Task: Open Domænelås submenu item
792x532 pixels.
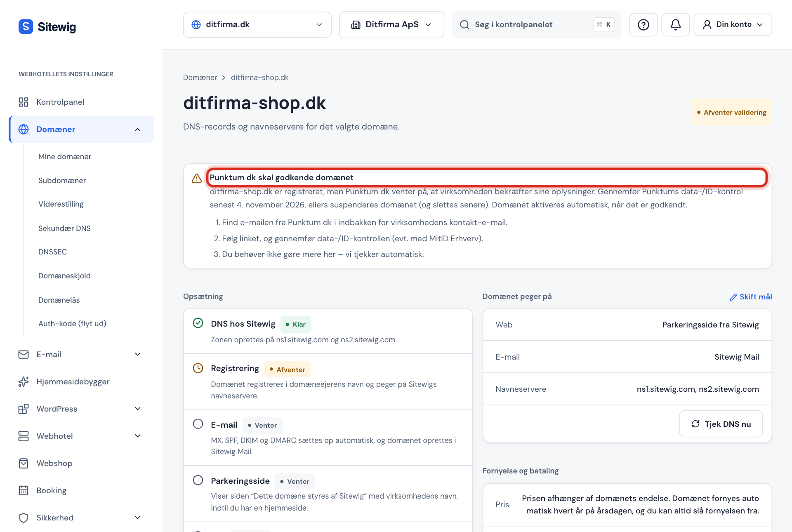Action: 59,300
